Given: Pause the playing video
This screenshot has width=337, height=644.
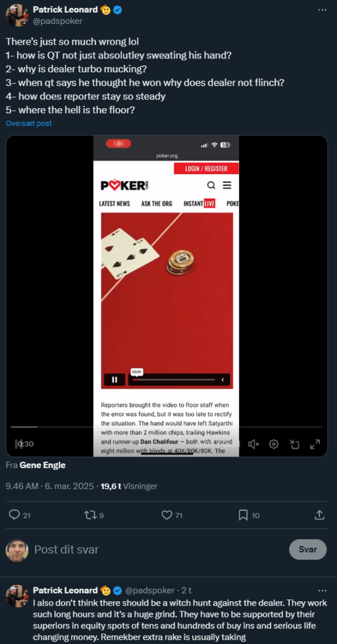Looking at the screenshot, I should pos(18,444).
